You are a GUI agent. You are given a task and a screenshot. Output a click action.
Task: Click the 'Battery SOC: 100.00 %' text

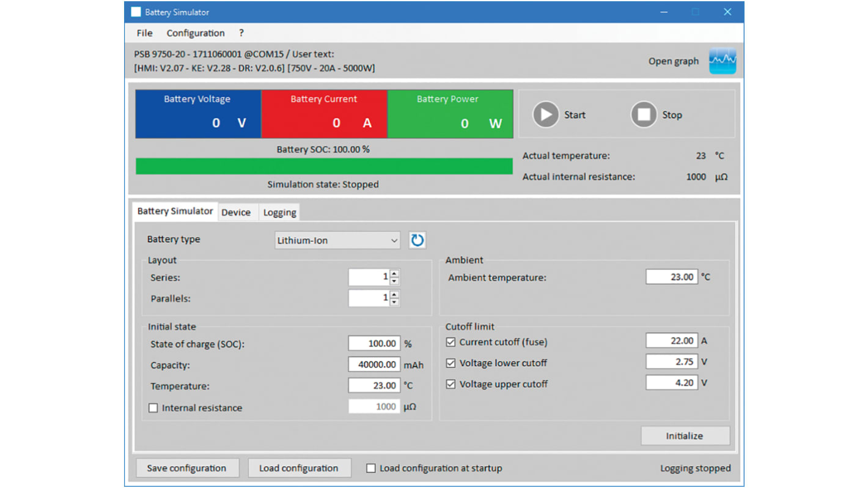[323, 149]
